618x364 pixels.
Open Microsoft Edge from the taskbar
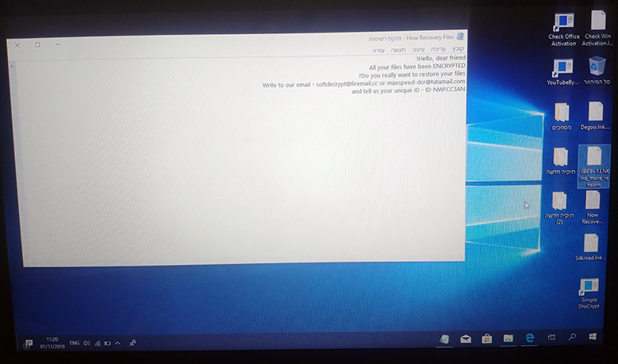tap(529, 338)
